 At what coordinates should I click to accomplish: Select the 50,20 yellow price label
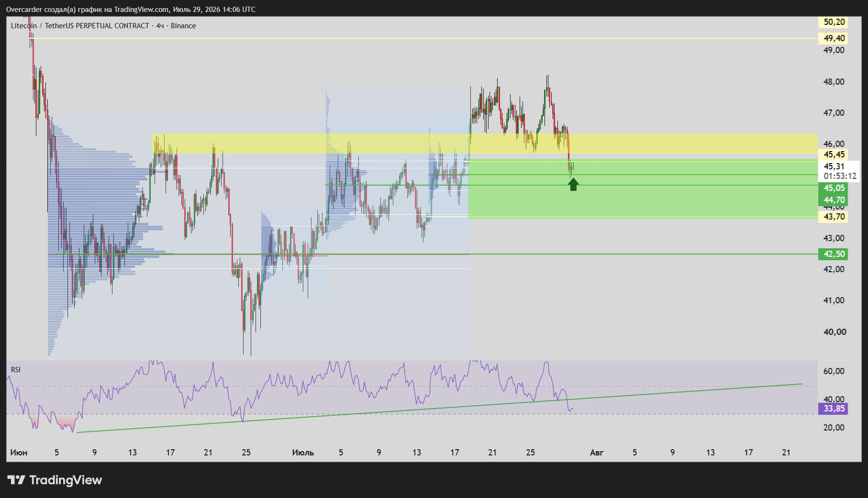pos(833,22)
